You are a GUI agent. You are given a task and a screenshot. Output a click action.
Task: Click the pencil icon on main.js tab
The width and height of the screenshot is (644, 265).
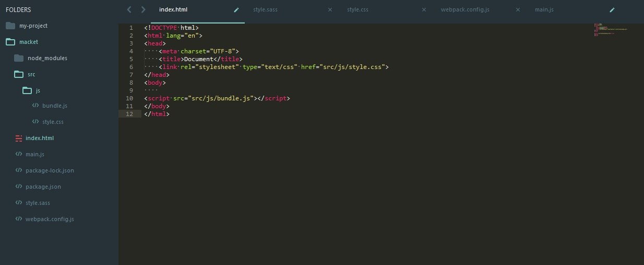(x=612, y=9)
